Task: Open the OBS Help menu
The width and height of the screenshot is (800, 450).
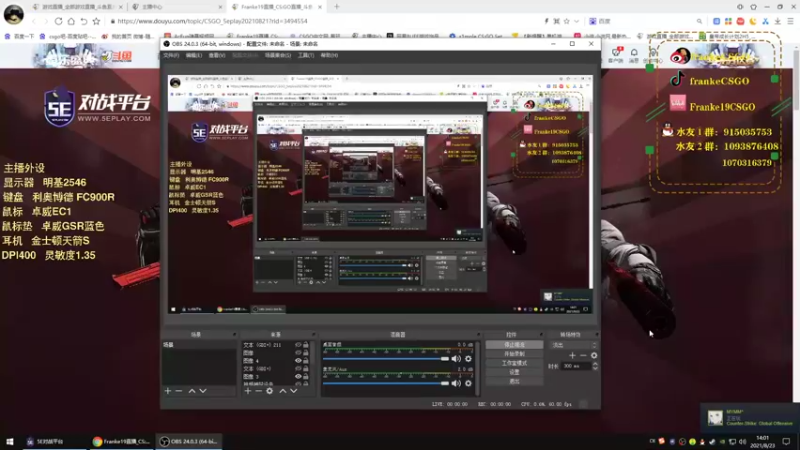Action: click(329, 55)
